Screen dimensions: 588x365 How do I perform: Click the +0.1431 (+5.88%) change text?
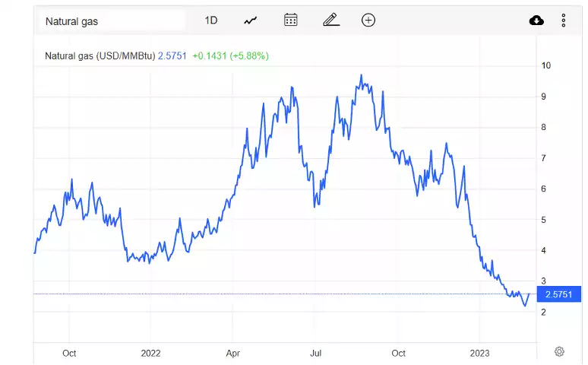click(x=231, y=56)
